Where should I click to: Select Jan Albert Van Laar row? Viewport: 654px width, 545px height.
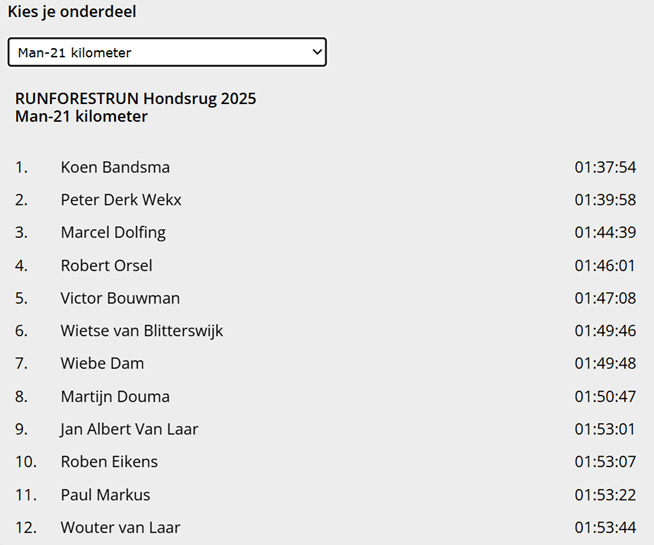point(129,429)
